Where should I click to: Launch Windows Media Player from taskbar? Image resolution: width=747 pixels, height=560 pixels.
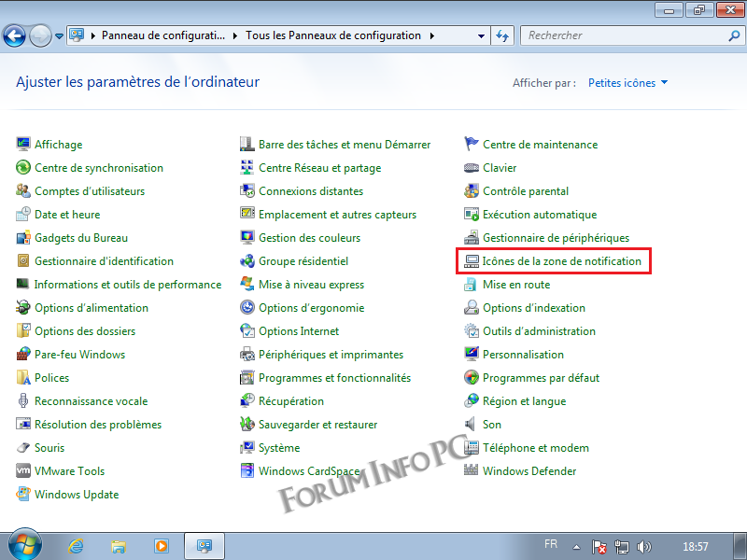(x=161, y=546)
